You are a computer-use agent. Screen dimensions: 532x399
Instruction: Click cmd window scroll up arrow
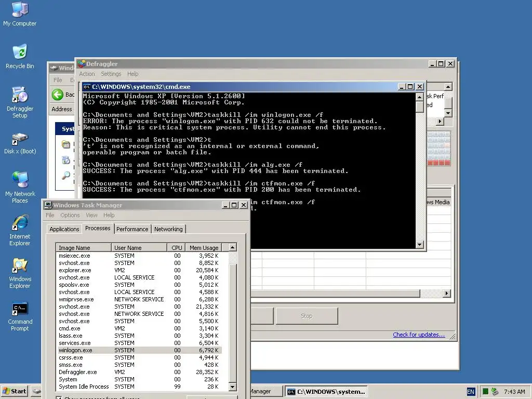(x=420, y=97)
